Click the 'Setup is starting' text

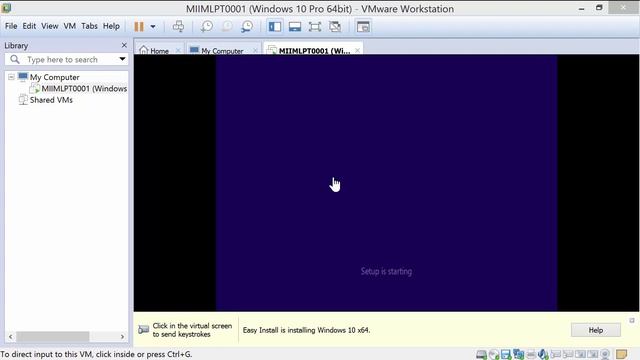click(386, 271)
